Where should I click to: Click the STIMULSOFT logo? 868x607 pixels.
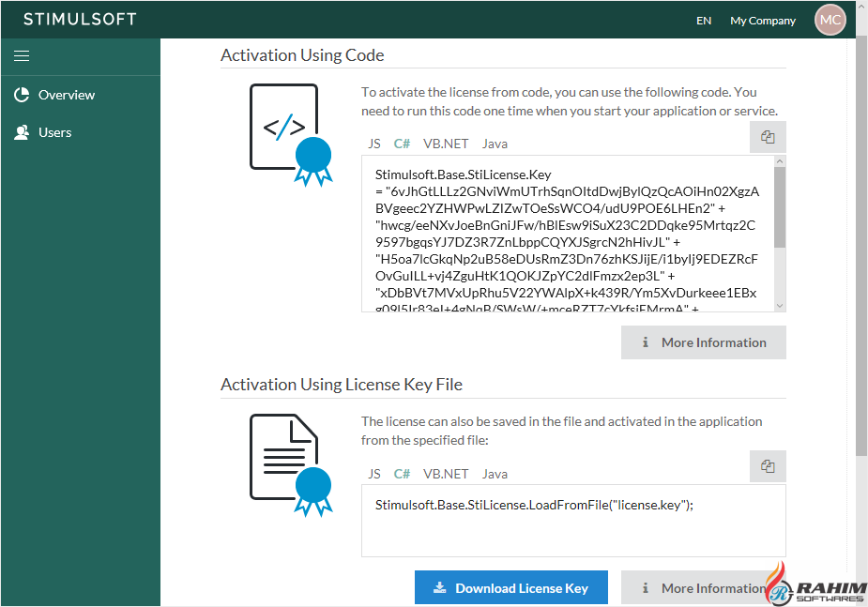pyautogui.click(x=81, y=20)
